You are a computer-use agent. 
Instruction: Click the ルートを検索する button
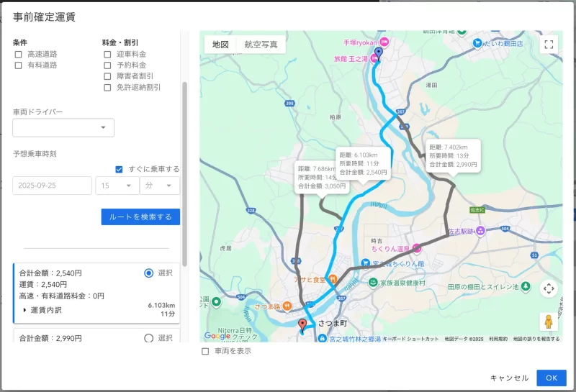pos(140,216)
